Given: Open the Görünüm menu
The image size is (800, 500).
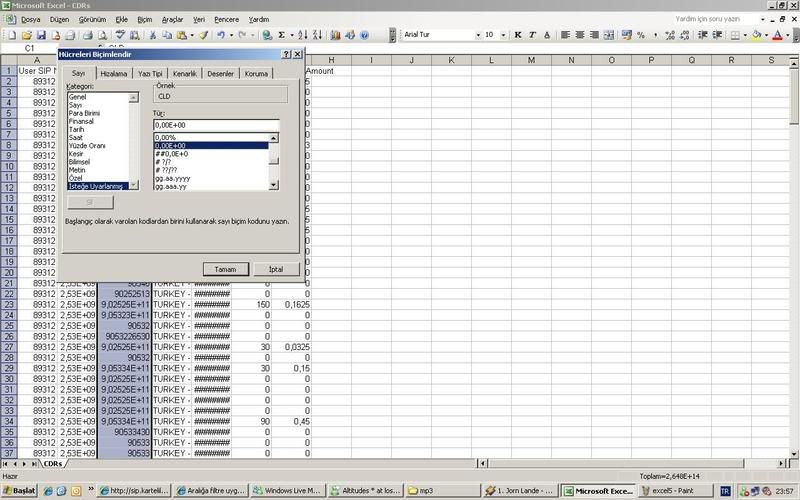Looking at the screenshot, I should pos(92,19).
